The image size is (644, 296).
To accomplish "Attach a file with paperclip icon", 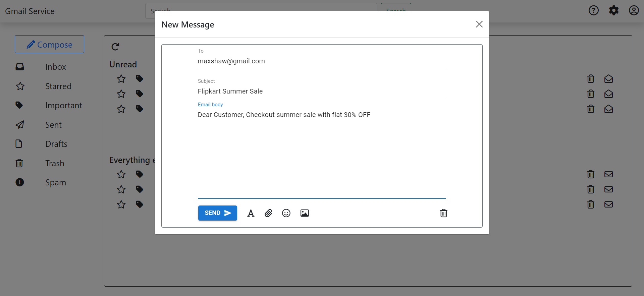I will coord(268,213).
